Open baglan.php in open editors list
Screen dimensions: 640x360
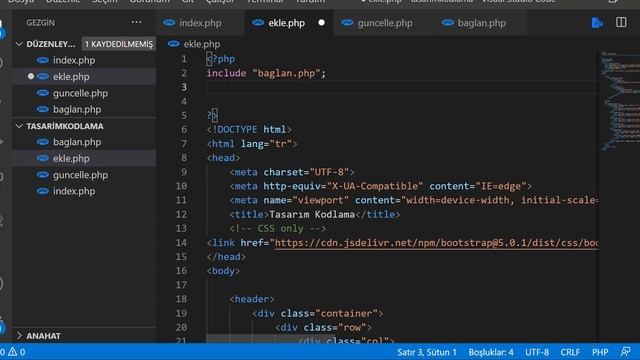tap(84, 109)
